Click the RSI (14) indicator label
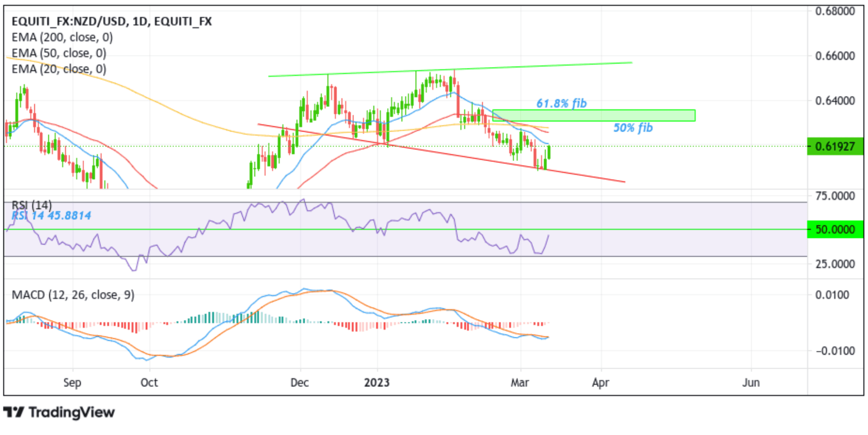 [32, 205]
